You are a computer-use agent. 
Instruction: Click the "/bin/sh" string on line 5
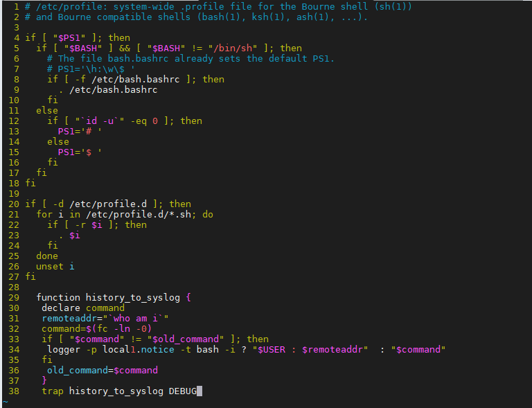pos(233,48)
